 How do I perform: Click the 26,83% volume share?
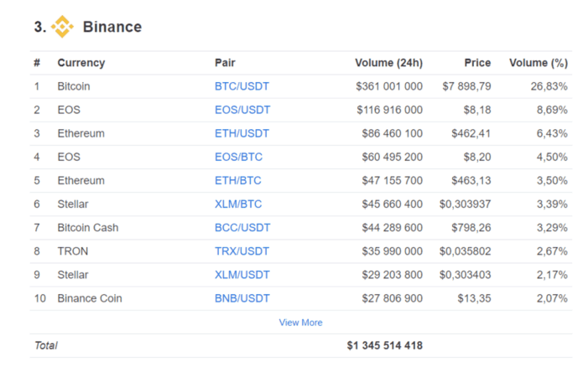pyautogui.click(x=549, y=86)
